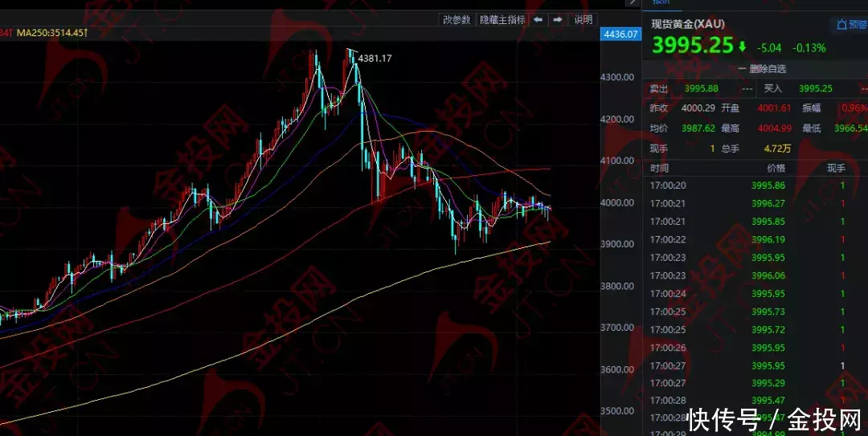Viewport: 868px width, 436px height.
Task: Click the right arrow chart navigation button
Action: tap(556, 20)
